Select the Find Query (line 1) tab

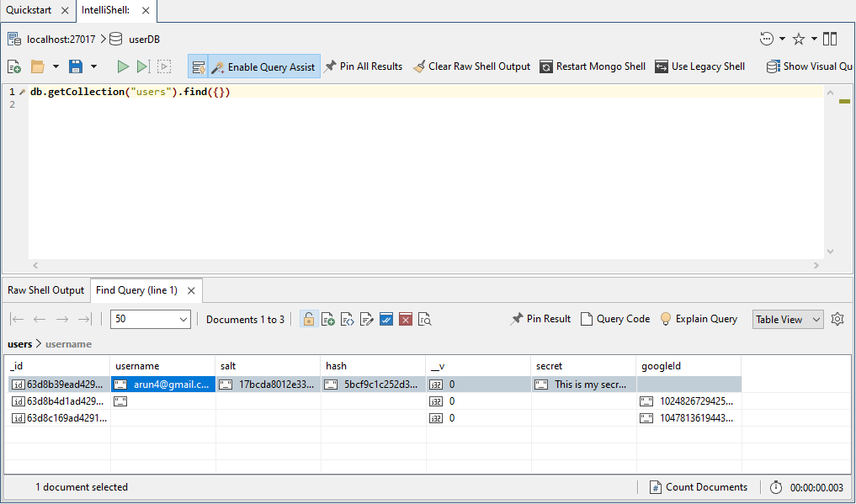tap(136, 290)
